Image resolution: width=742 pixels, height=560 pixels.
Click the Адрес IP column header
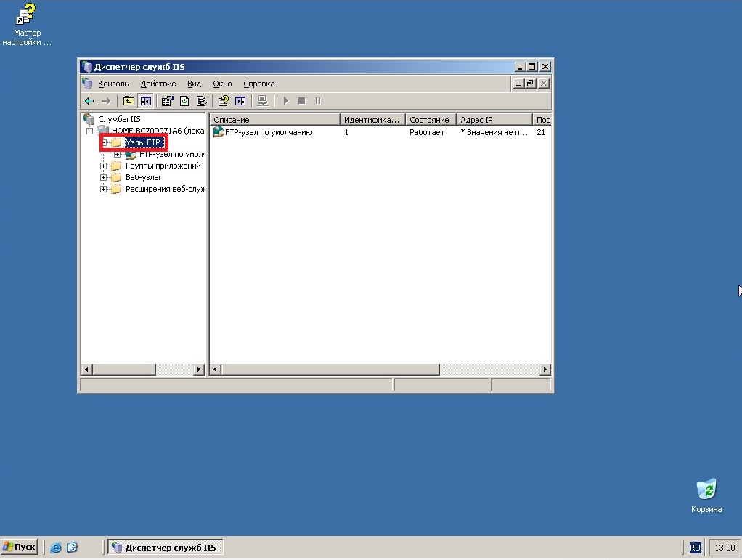coord(494,120)
